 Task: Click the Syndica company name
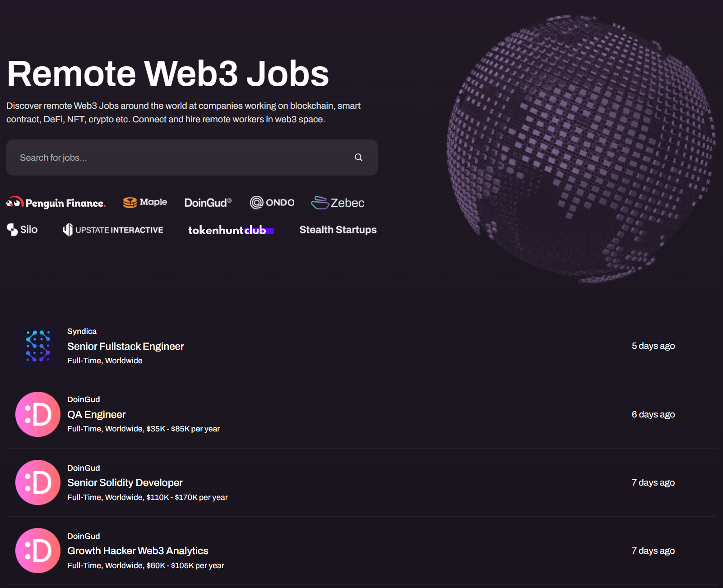82,331
